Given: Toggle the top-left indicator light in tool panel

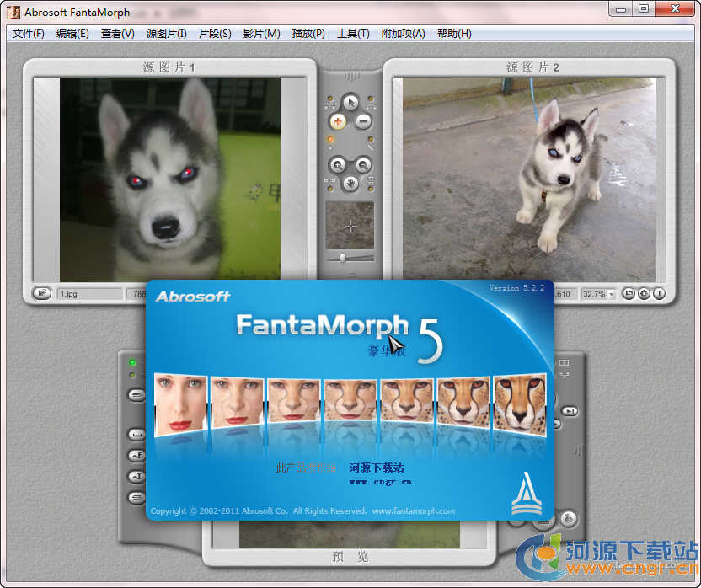Looking at the screenshot, I should [329, 96].
